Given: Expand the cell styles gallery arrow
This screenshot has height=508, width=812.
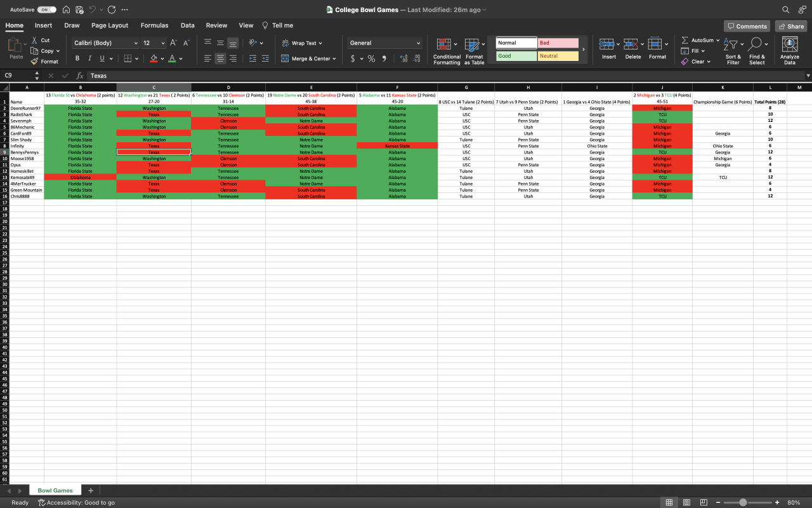Looking at the screenshot, I should pyautogui.click(x=584, y=50).
